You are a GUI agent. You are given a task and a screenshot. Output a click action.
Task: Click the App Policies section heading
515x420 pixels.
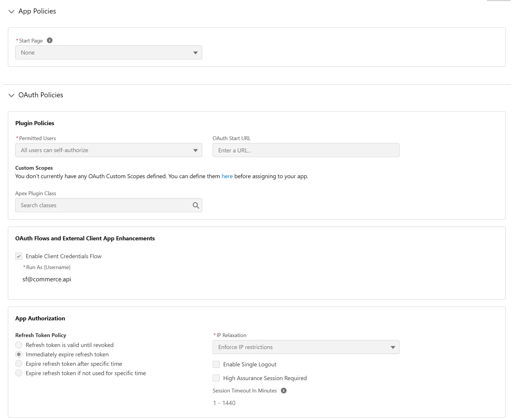tap(37, 11)
